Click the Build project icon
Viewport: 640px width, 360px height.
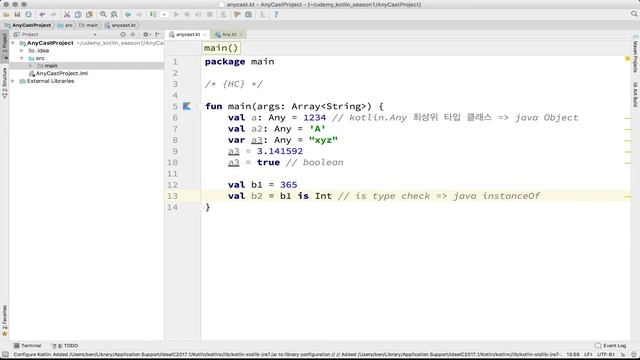[x=153, y=15]
